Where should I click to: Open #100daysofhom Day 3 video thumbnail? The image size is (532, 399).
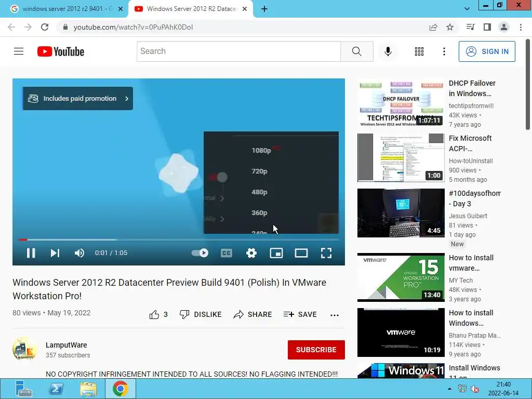point(401,212)
